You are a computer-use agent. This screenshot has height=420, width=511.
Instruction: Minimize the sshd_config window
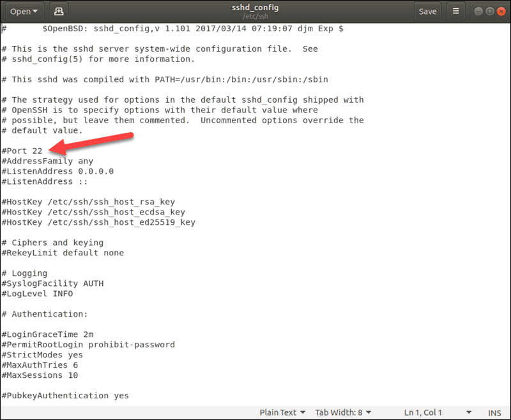point(478,11)
